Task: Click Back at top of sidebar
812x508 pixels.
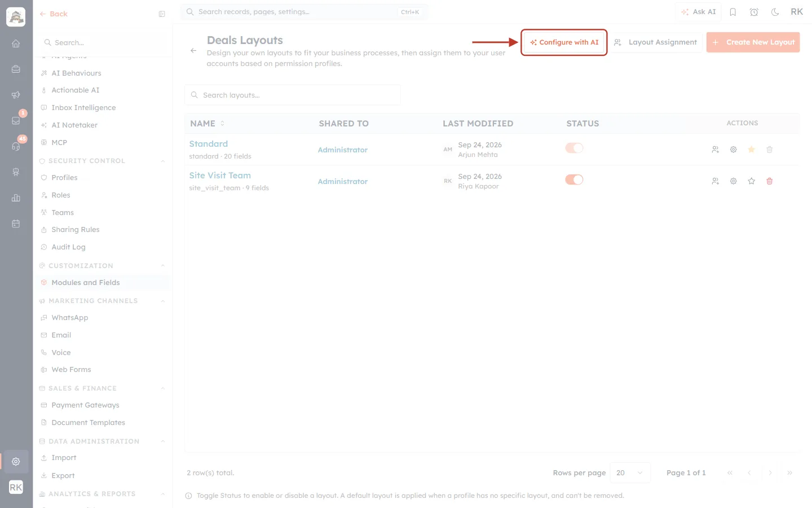Action: point(54,14)
